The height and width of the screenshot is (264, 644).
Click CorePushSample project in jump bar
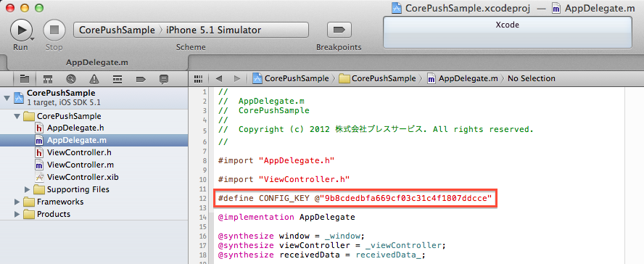click(x=291, y=78)
